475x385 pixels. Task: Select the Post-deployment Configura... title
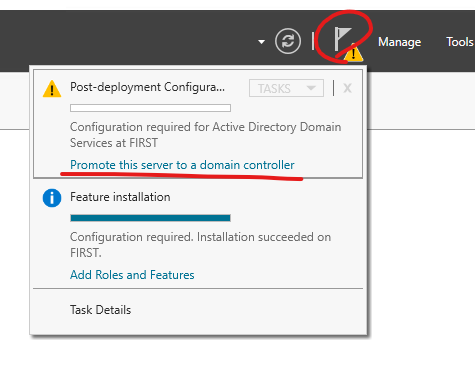tap(147, 87)
